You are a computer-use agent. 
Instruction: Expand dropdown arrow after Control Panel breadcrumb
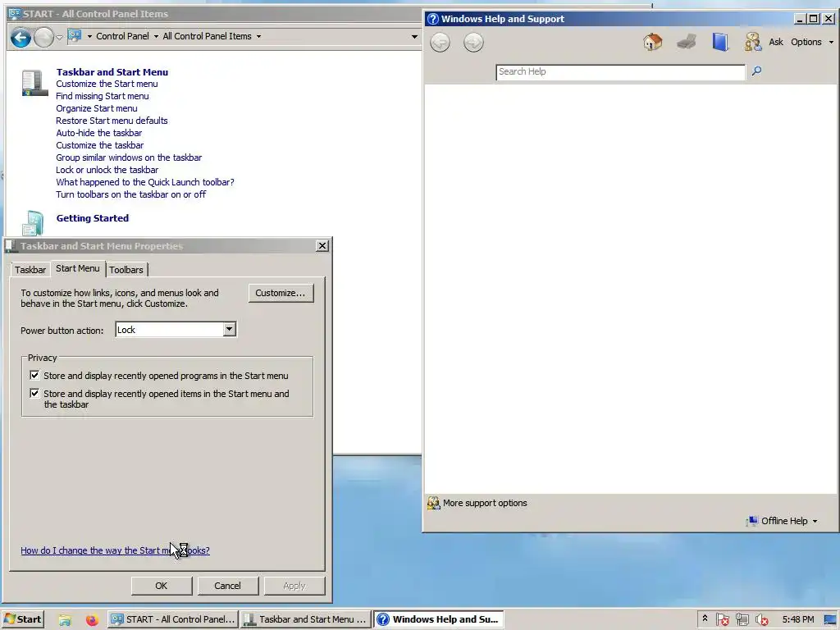coord(156,36)
